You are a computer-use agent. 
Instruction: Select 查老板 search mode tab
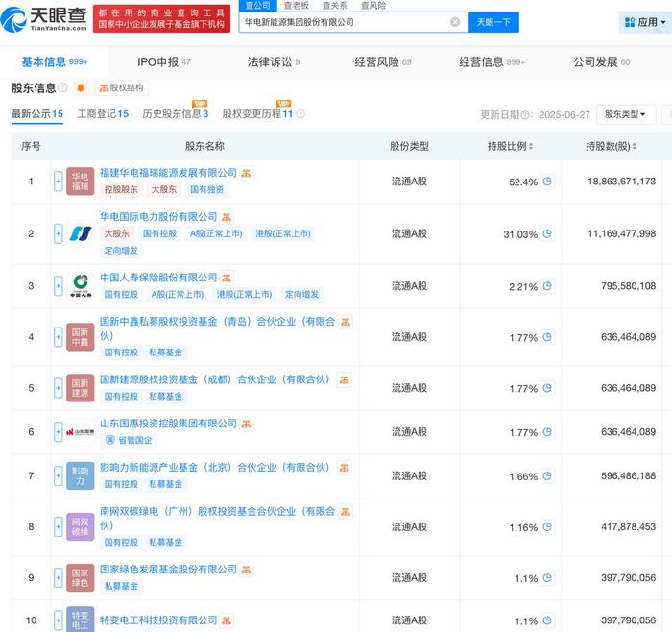tap(296, 5)
